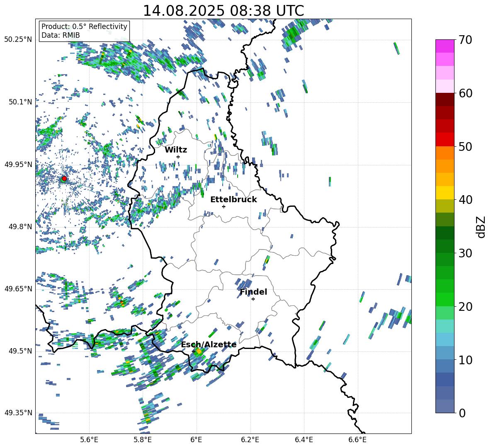Image resolution: width=491 pixels, height=448 pixels.
Task: Click the latitude label 49.8°N
Action: [20, 227]
